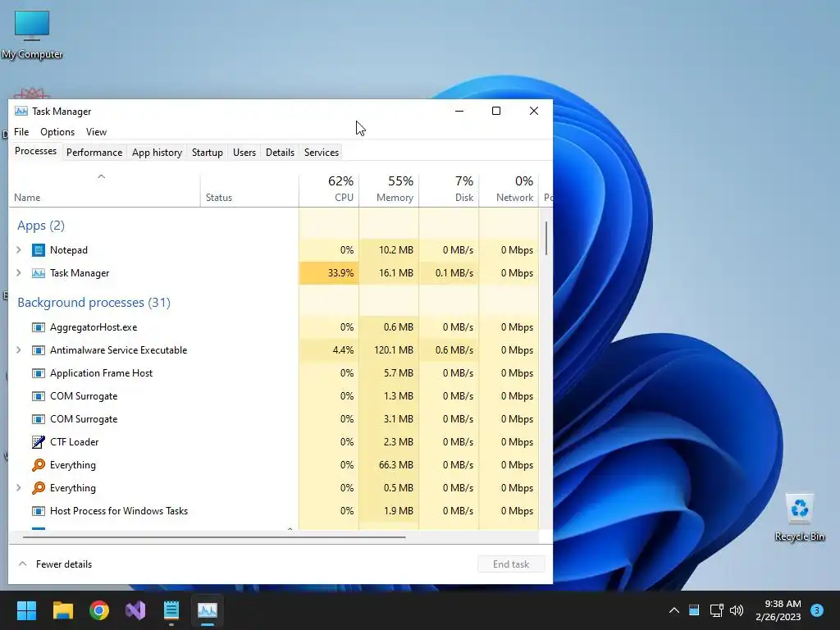Click the tray icon left of network
The image size is (840, 630).
click(x=694, y=610)
